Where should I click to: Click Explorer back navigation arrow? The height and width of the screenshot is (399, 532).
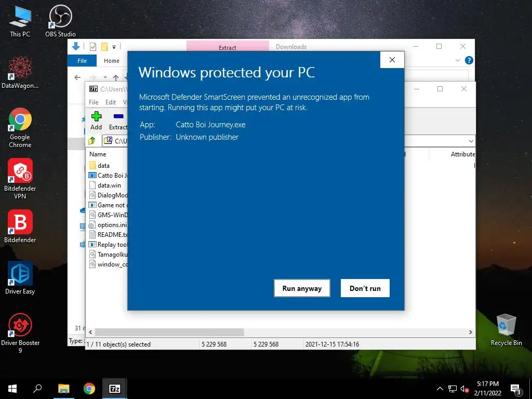tap(77, 77)
